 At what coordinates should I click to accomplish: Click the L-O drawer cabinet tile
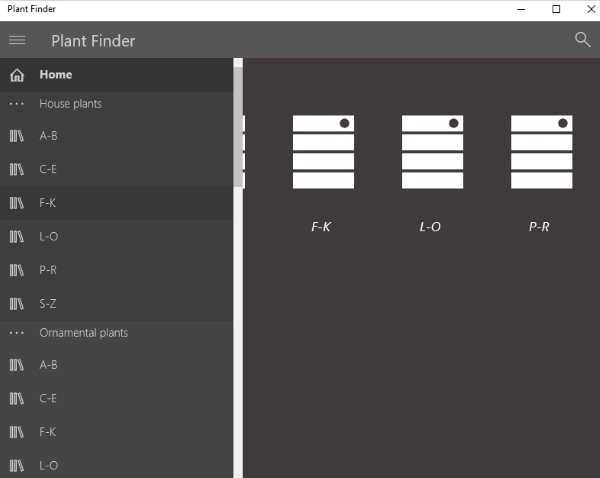click(x=432, y=152)
